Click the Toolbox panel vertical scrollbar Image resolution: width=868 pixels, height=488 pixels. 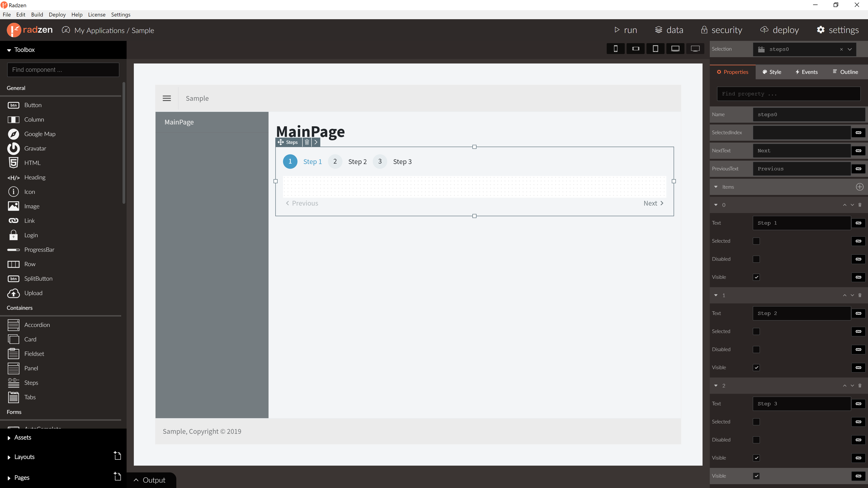point(124,143)
